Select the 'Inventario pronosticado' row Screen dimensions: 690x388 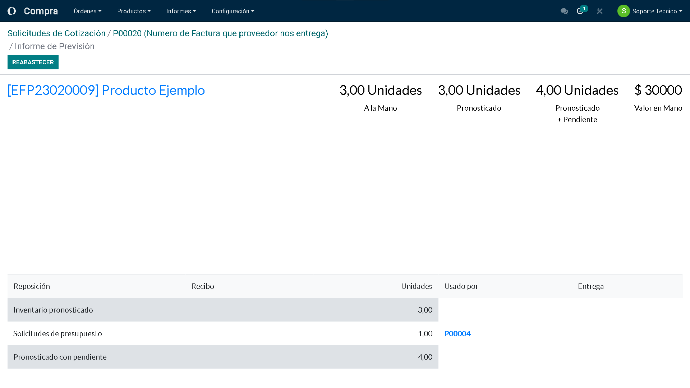click(x=223, y=310)
